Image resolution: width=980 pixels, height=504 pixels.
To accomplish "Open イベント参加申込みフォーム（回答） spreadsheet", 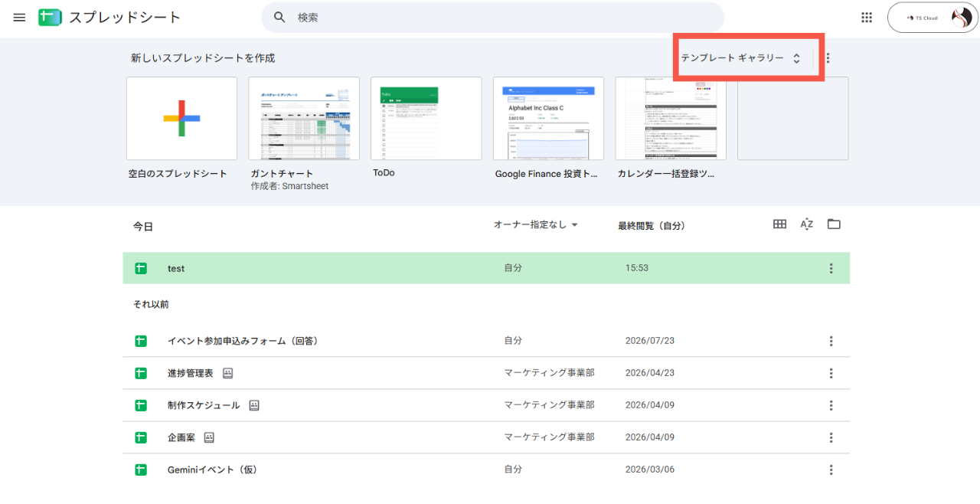I will [486, 341].
